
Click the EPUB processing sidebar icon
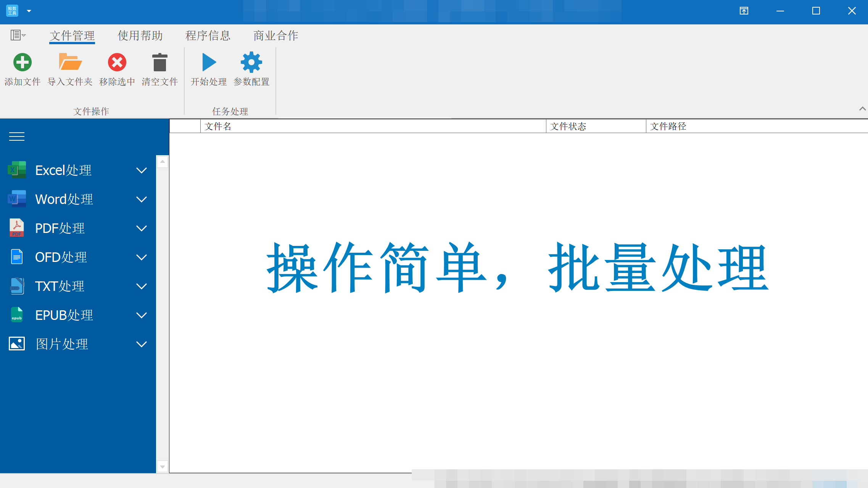(x=17, y=315)
